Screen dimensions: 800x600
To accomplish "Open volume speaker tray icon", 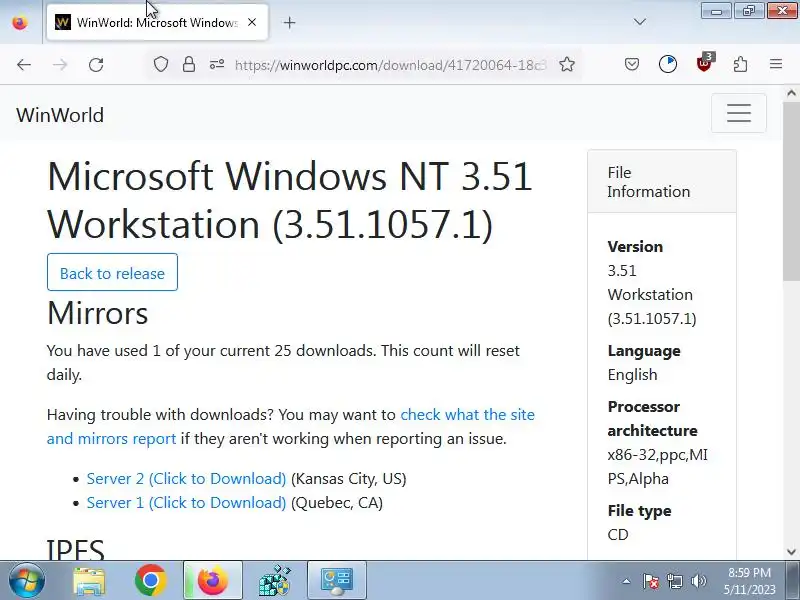I will coord(699,581).
